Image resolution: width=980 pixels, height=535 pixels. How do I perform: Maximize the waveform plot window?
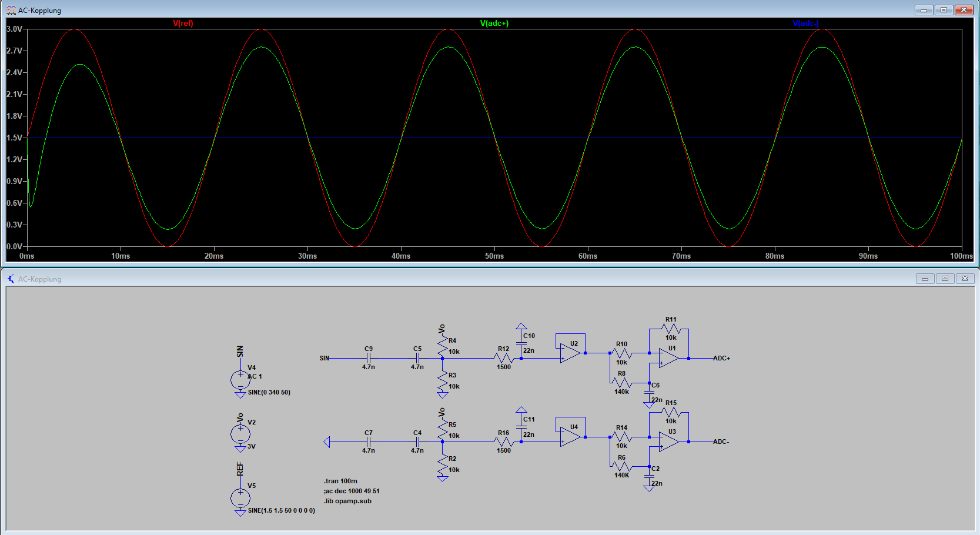point(944,10)
